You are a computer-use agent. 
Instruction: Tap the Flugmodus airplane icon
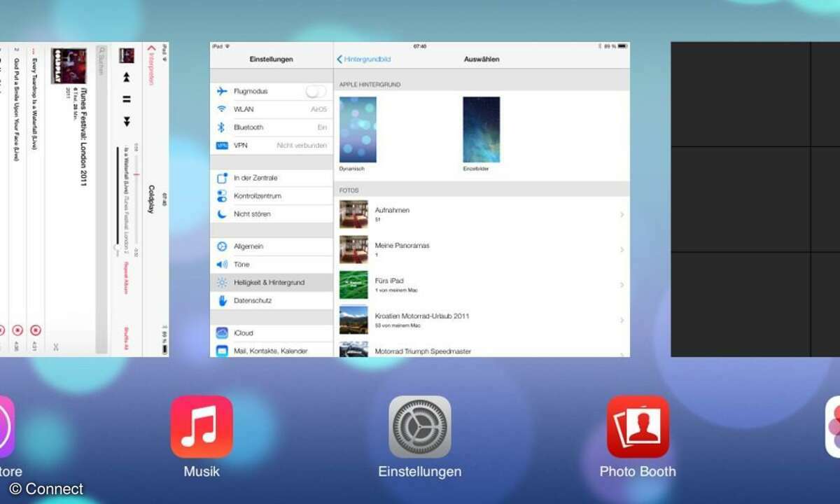coord(222,91)
